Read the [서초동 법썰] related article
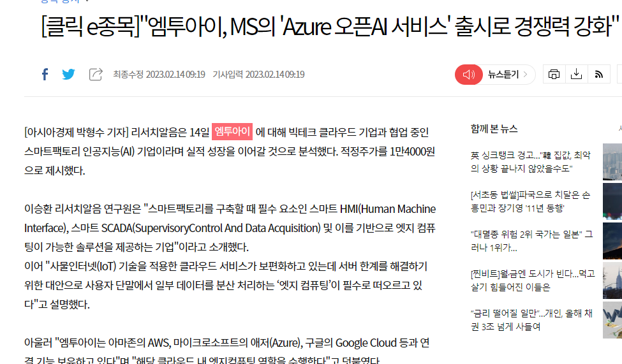622x364 pixels. pos(530,201)
